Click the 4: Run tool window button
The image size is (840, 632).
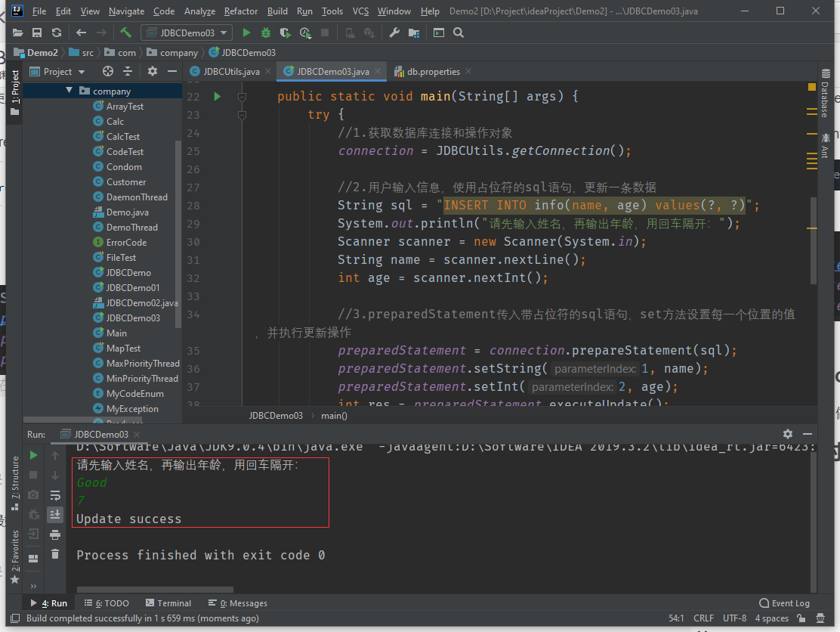49,603
